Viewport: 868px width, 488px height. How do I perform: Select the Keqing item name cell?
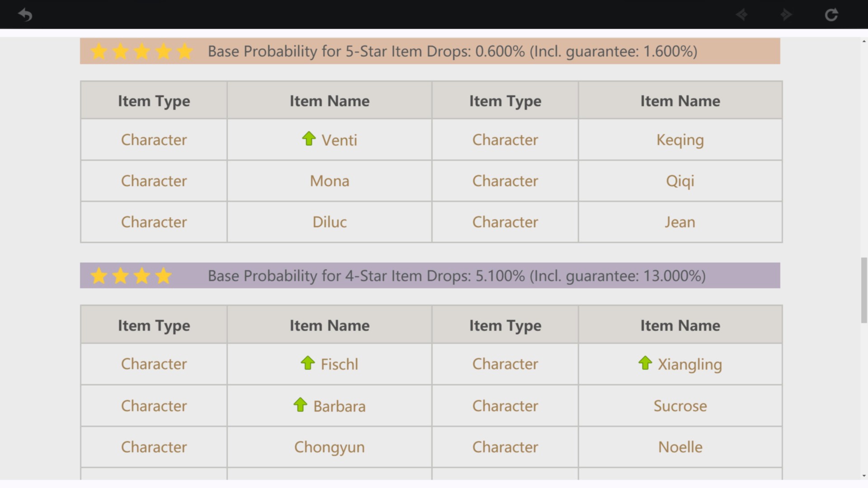(680, 140)
